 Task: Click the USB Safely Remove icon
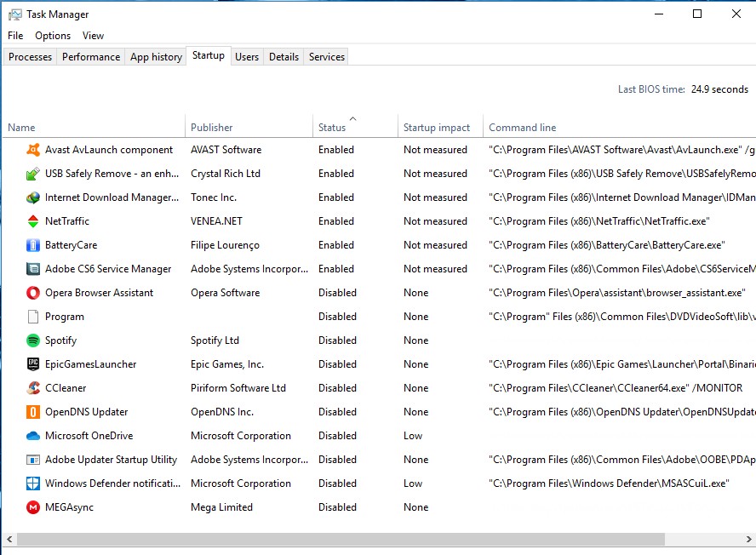[33, 174]
